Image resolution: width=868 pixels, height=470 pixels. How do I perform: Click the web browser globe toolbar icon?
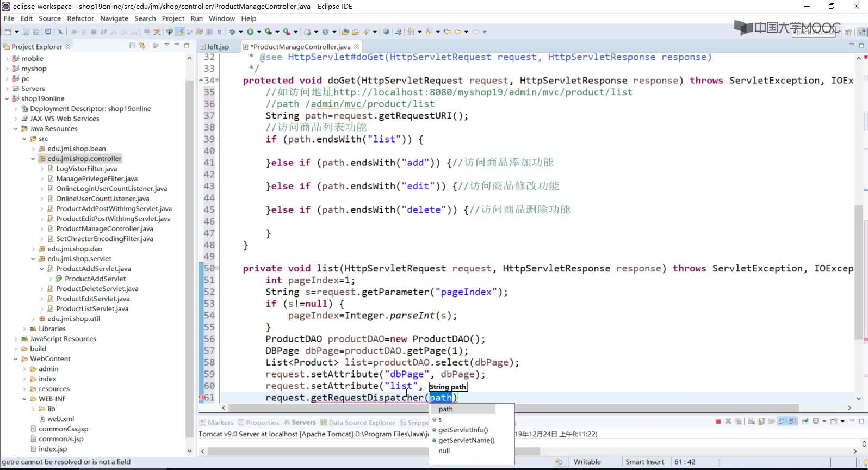pos(386,32)
